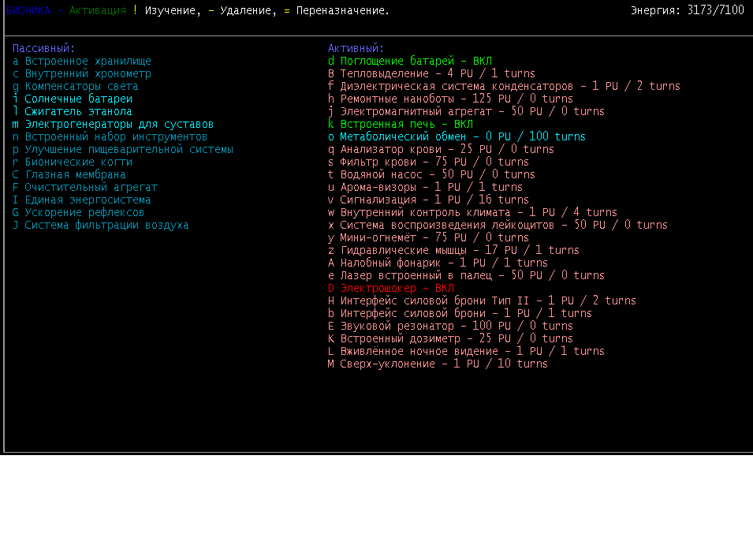Click the 'Активация' mode label
This screenshot has width=753, height=560.
tap(98, 10)
